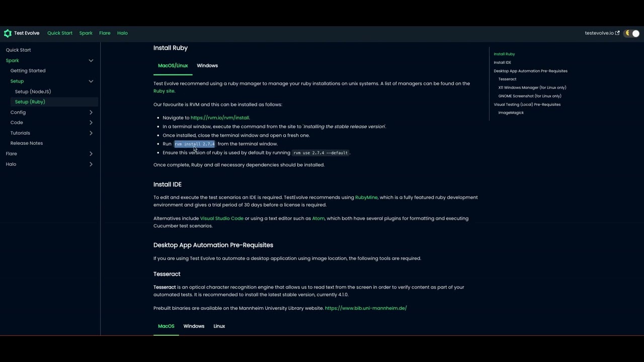
Task: Toggle the dark/light mode switch
Action: click(x=632, y=33)
